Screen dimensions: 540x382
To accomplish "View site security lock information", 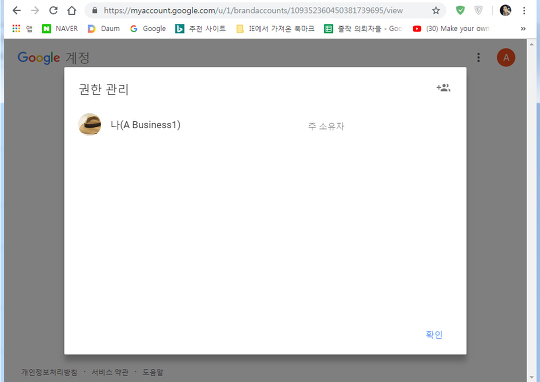I will click(95, 10).
